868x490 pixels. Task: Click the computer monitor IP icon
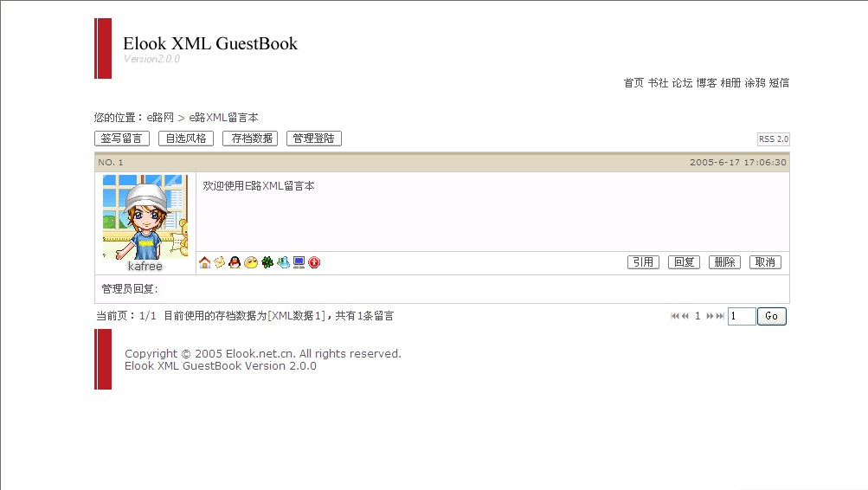[299, 262]
